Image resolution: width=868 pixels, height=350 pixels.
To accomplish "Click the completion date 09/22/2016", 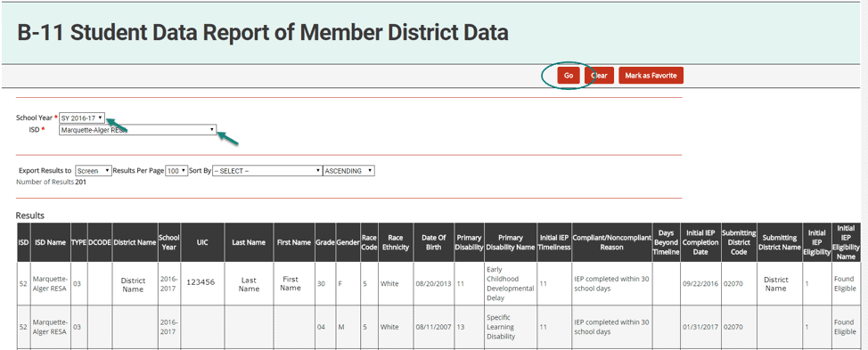I will [700, 283].
